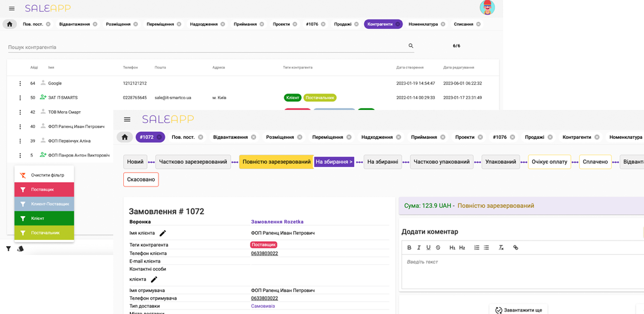Apply bold formatting in comment editor
This screenshot has width=644, height=314.
409,247
